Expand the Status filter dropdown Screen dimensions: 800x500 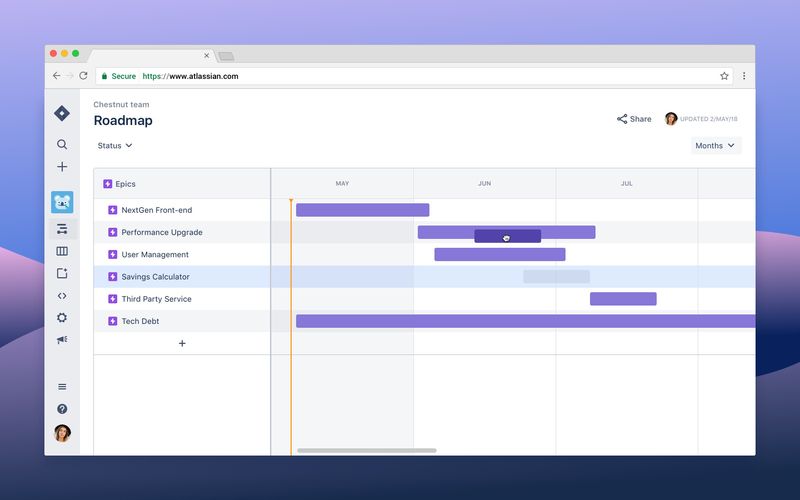(115, 145)
